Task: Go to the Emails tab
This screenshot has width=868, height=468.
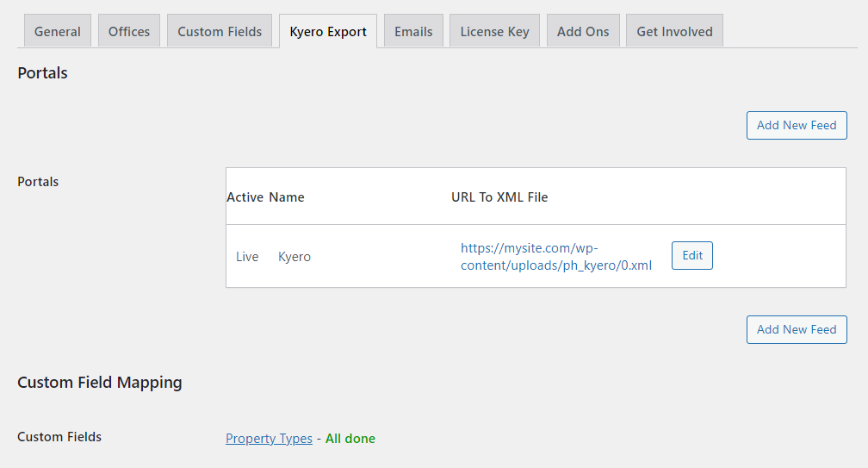Action: [413, 31]
